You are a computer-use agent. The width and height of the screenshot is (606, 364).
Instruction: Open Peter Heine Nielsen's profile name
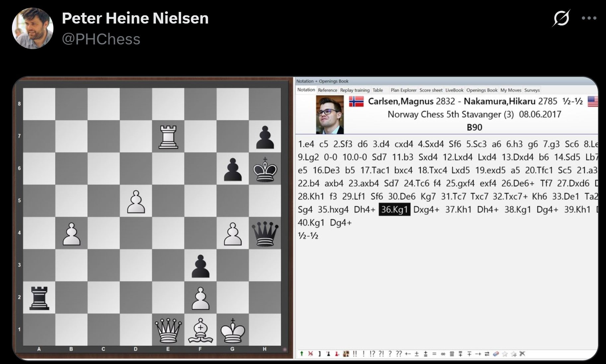[x=135, y=18]
